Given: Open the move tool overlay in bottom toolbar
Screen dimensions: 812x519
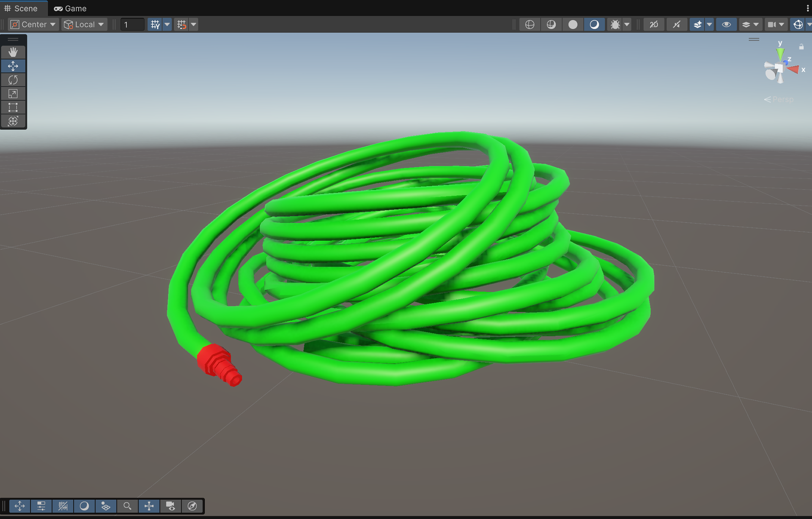Looking at the screenshot, I should pyautogui.click(x=19, y=506).
